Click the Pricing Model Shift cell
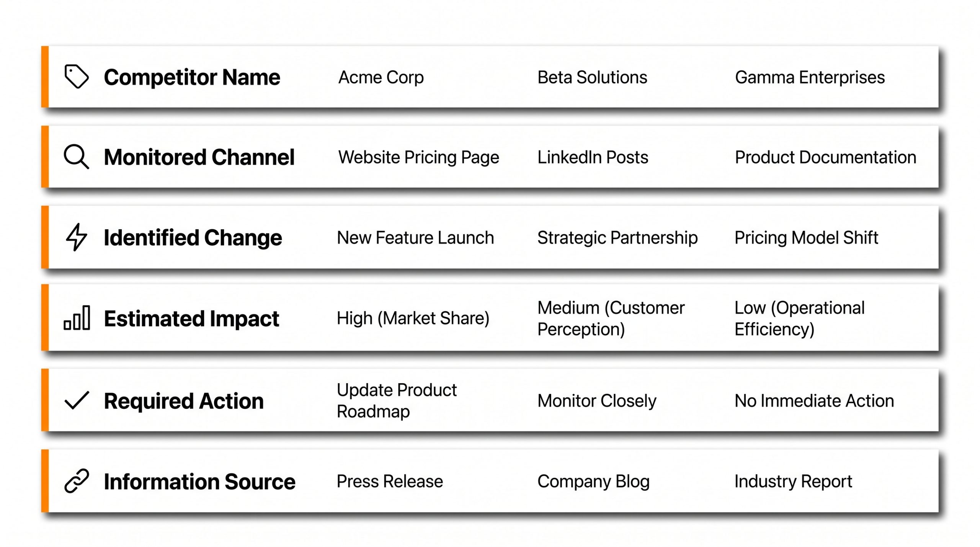Viewport: 980px width, 547px height. [806, 238]
